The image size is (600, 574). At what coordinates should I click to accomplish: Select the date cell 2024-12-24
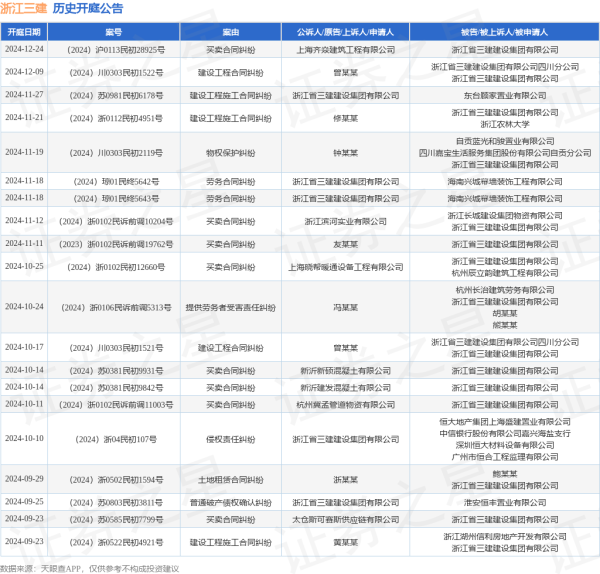pyautogui.click(x=24, y=49)
